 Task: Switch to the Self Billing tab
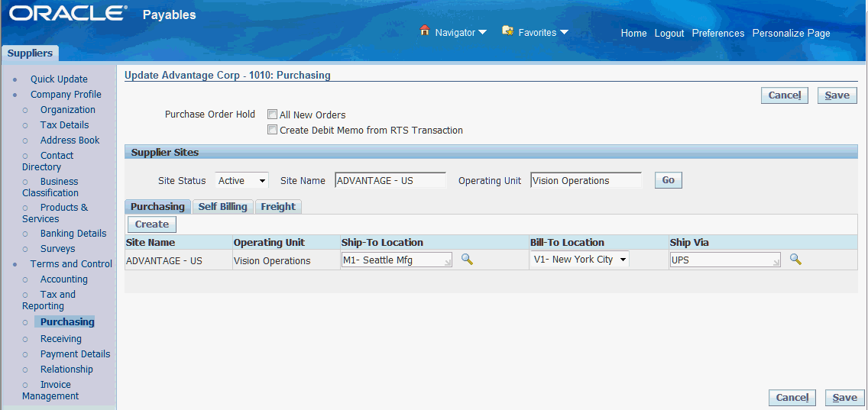[222, 206]
